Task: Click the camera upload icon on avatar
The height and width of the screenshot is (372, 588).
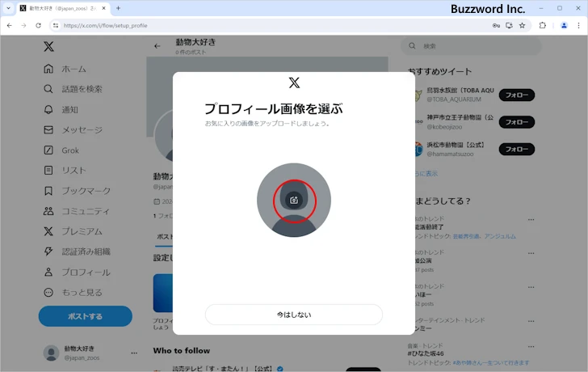Action: pos(294,200)
